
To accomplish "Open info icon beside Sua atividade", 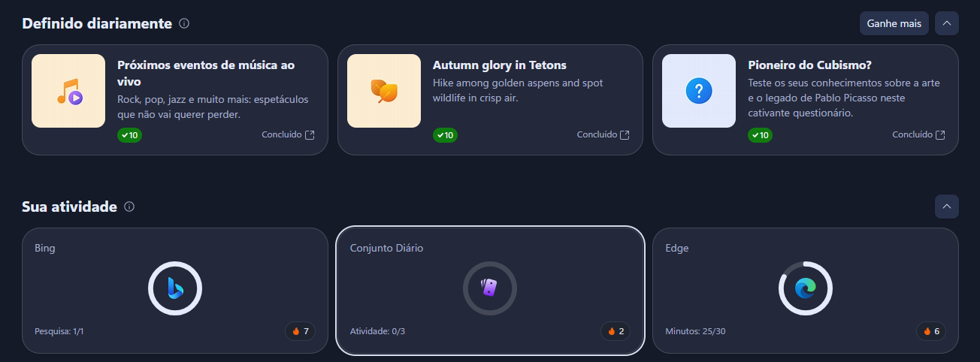I will 129,207.
